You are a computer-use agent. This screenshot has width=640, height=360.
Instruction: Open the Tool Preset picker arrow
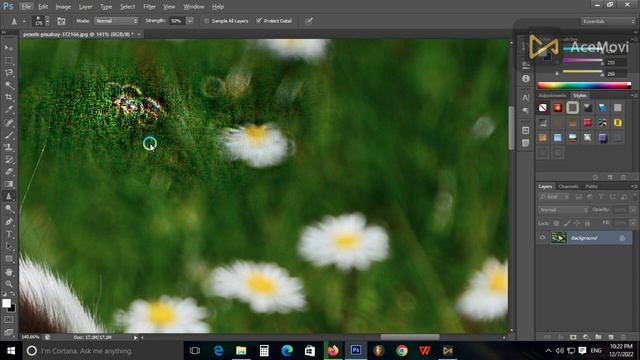pyautogui.click(x=24, y=21)
